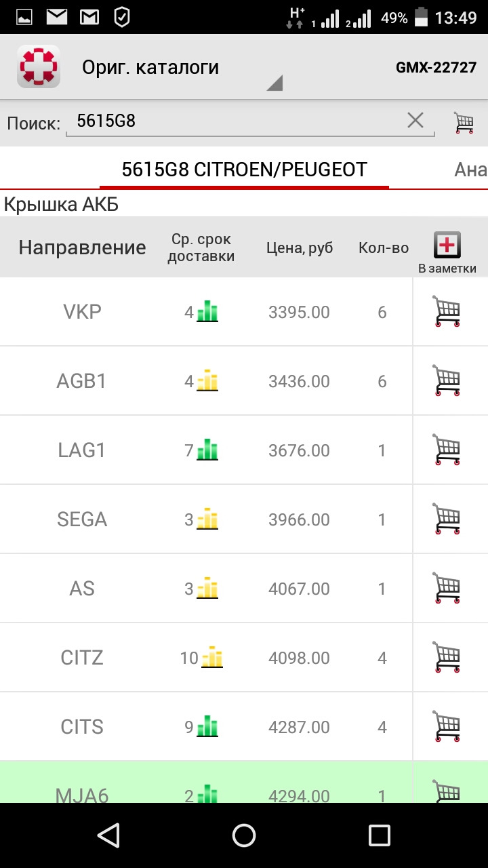Add LAG1 offer to cart
The height and width of the screenshot is (868, 488).
coord(447,450)
